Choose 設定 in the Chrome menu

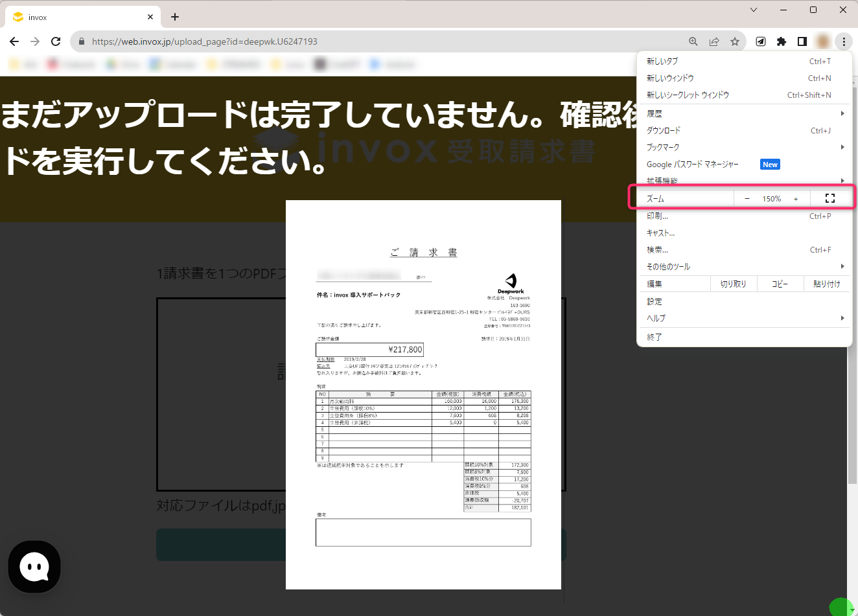(x=655, y=301)
